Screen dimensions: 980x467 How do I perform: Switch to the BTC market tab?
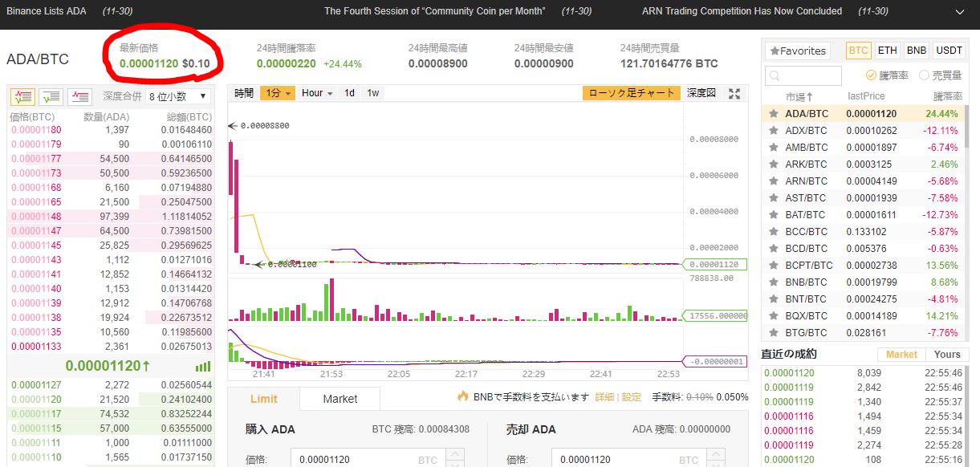tap(859, 51)
